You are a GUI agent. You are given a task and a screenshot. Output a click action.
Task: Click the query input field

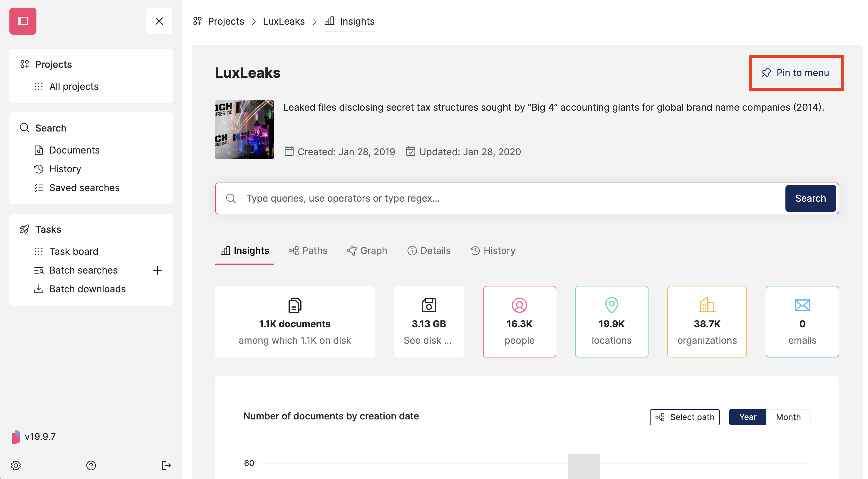click(x=472, y=198)
